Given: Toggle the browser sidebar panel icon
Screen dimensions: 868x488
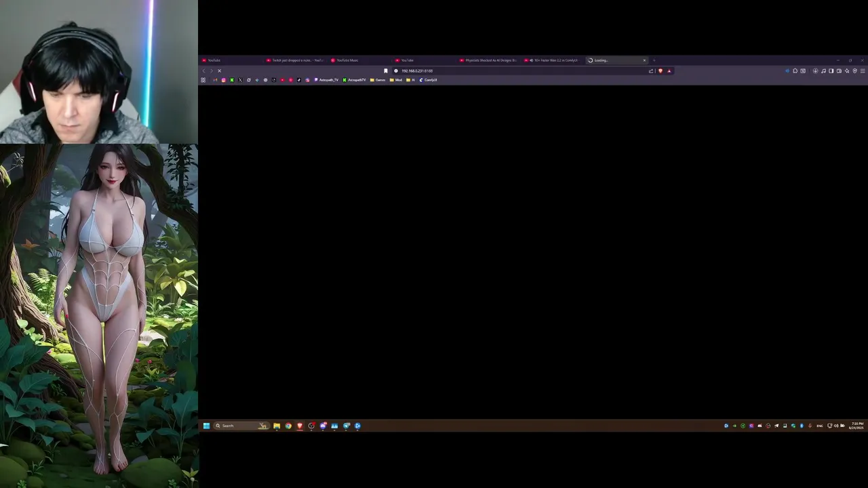Looking at the screenshot, I should coord(831,70).
